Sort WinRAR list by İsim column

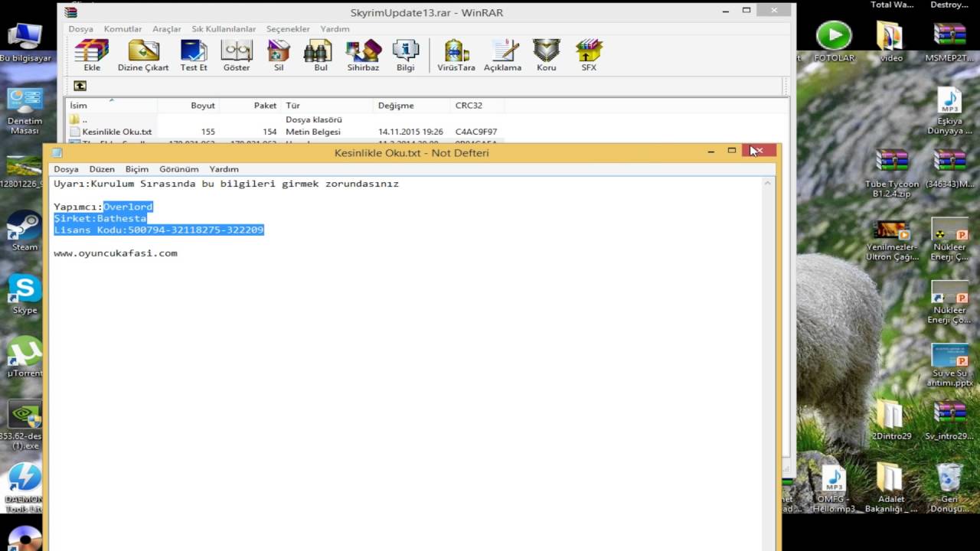point(112,106)
